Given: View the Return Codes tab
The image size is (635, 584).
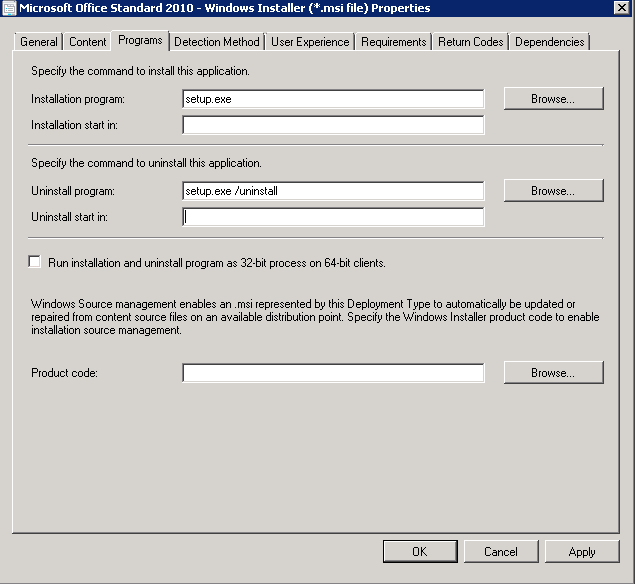Looking at the screenshot, I should (470, 42).
